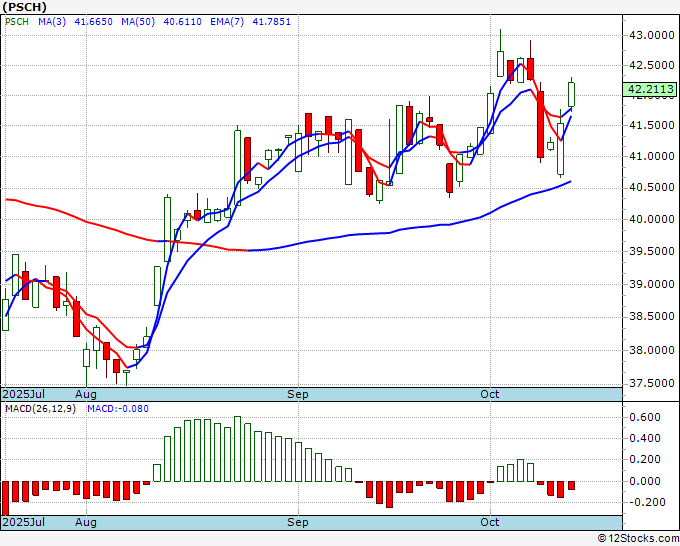Screen dimensions: 680x546
Task: Click the tallest green MACD histogram bar
Action: [237, 449]
